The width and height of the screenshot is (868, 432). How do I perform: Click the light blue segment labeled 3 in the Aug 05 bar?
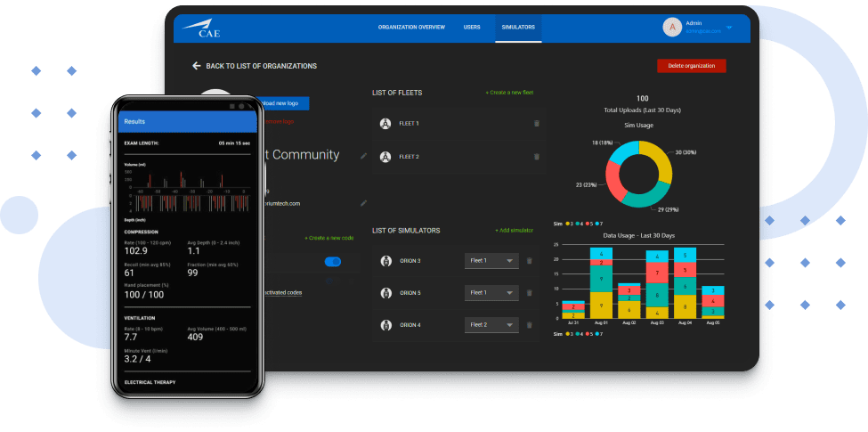pos(713,290)
